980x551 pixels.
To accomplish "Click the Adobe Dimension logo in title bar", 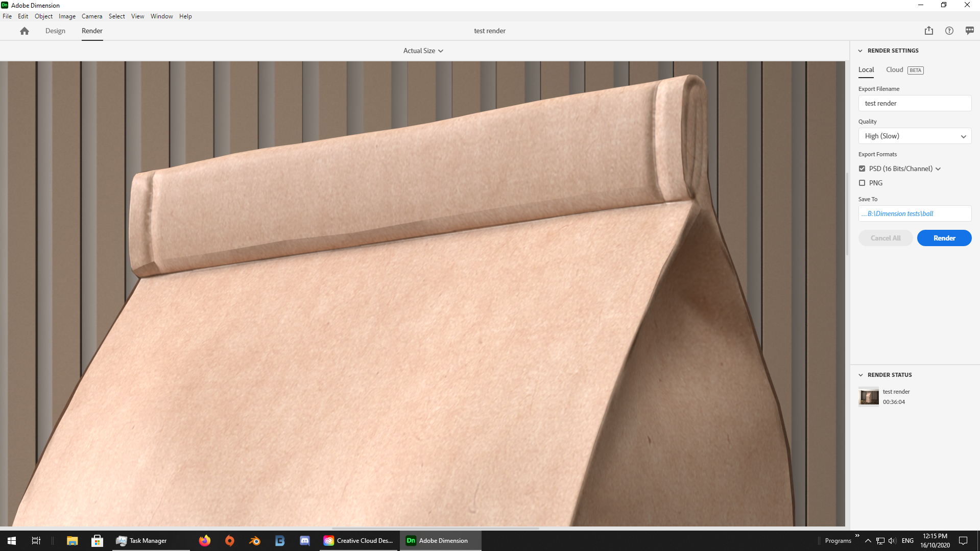I will point(5,5).
